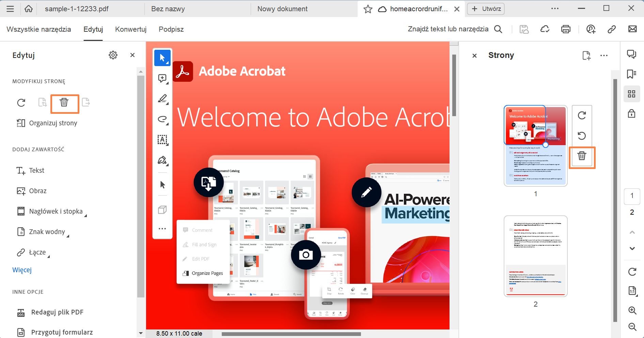Toggle the page thumbnails panel
Viewport: 644px width, 338px height.
click(x=632, y=94)
